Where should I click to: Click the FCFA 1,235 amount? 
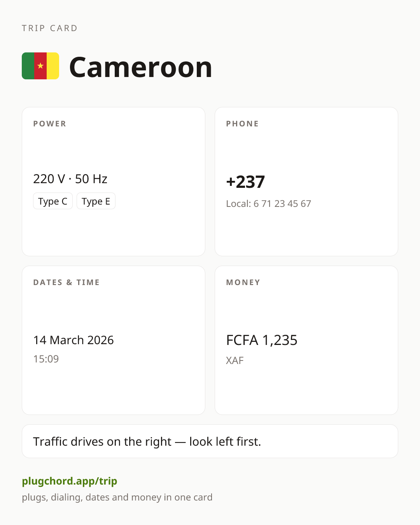coord(262,340)
